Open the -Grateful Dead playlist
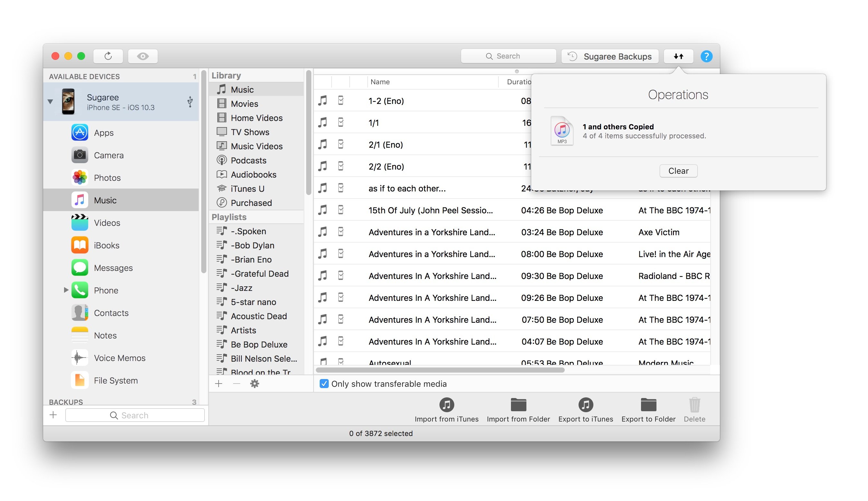Screen dimensions: 868x501 point(256,273)
